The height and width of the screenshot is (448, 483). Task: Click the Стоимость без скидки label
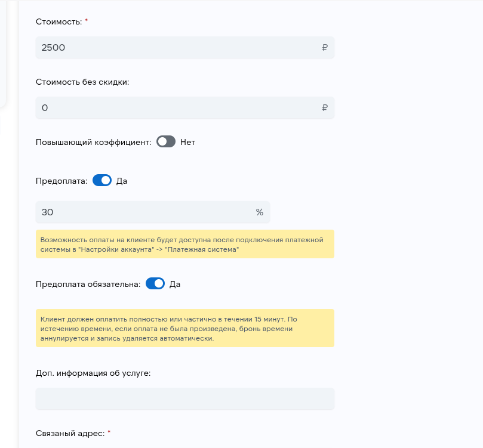click(x=84, y=82)
